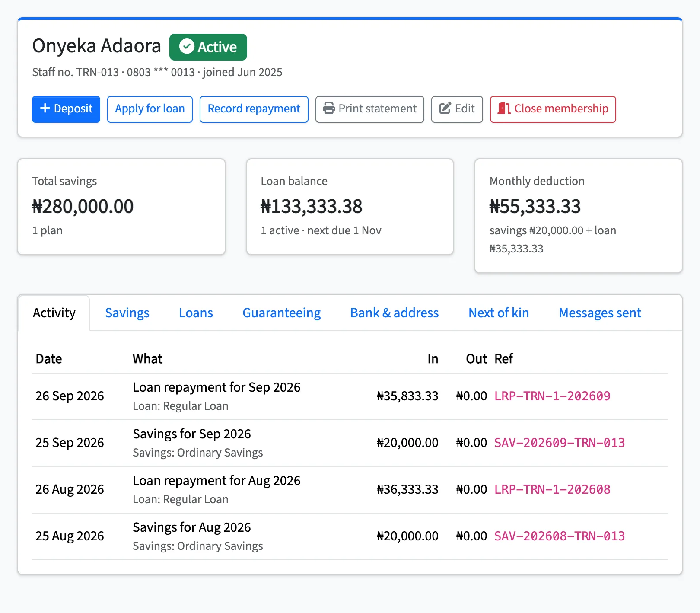Click the Loan balance amount ₦133,333.38
The height and width of the screenshot is (613, 700).
pyautogui.click(x=311, y=207)
